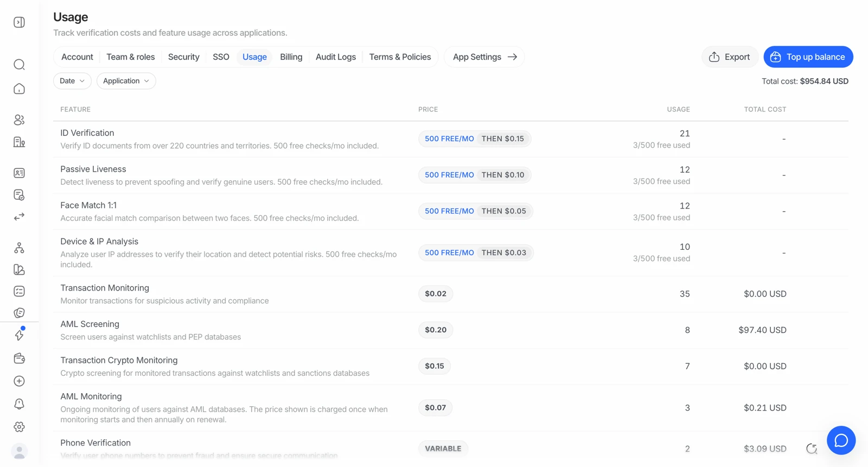Open the checklist sidebar icon
868x467 pixels.
coord(19,292)
